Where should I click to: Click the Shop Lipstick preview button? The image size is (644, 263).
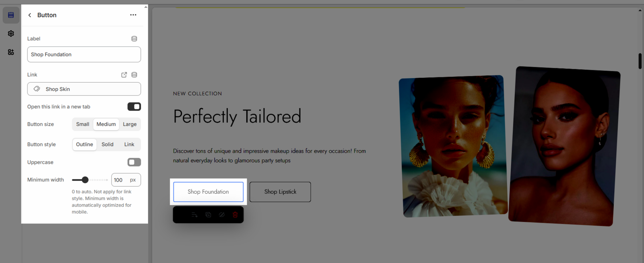pyautogui.click(x=280, y=192)
